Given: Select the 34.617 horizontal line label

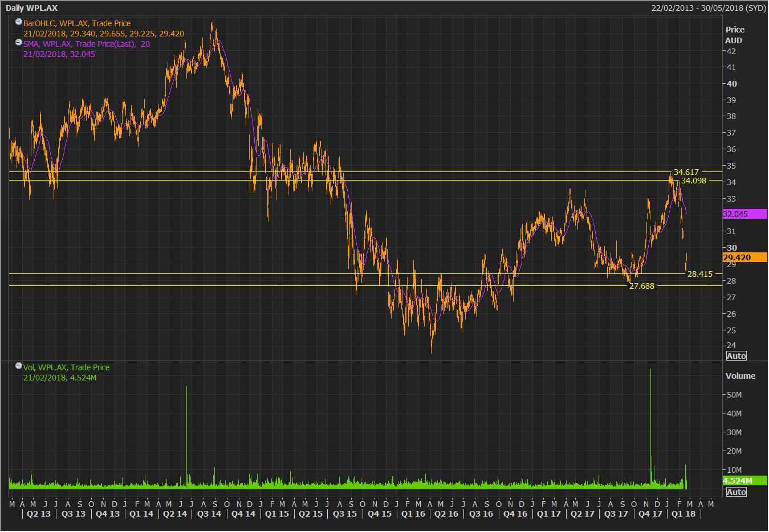Looking at the screenshot, I should coord(686,172).
